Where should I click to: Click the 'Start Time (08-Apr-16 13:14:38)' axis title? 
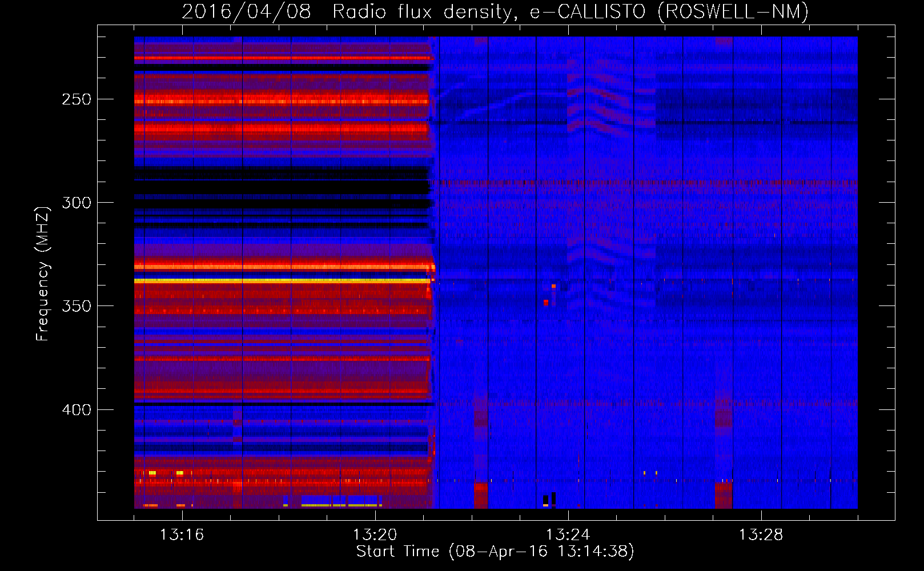point(495,552)
